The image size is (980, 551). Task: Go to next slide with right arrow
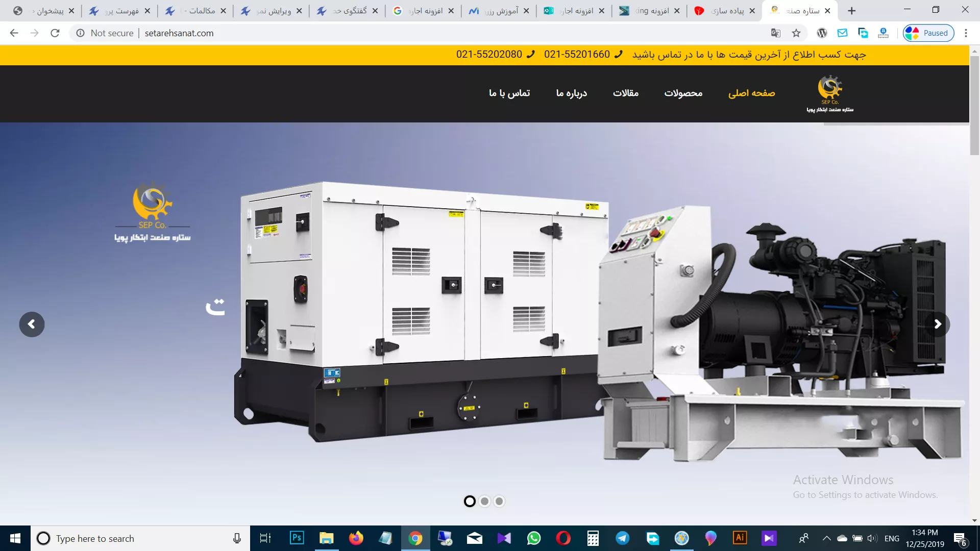[x=937, y=324]
